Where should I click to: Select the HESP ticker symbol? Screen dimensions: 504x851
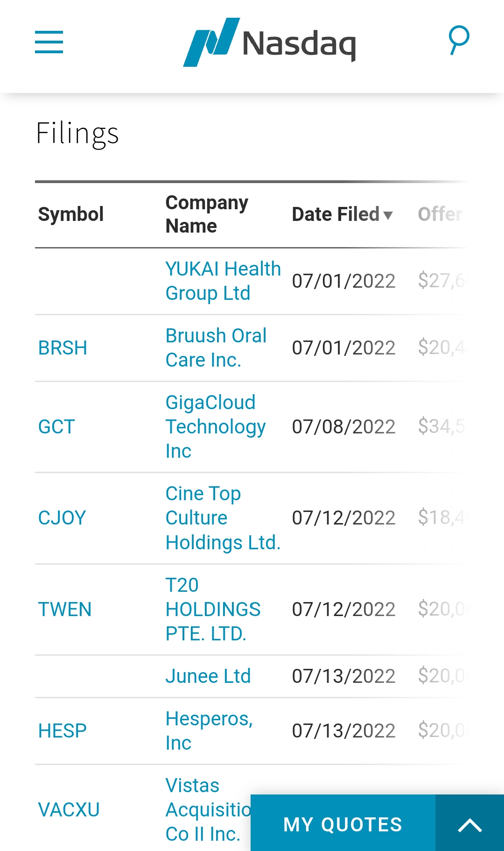(x=63, y=731)
